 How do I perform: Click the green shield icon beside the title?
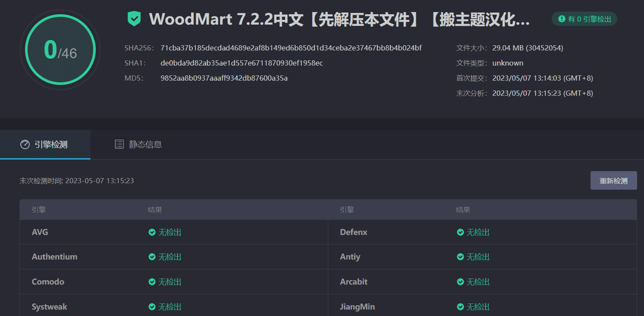click(135, 19)
